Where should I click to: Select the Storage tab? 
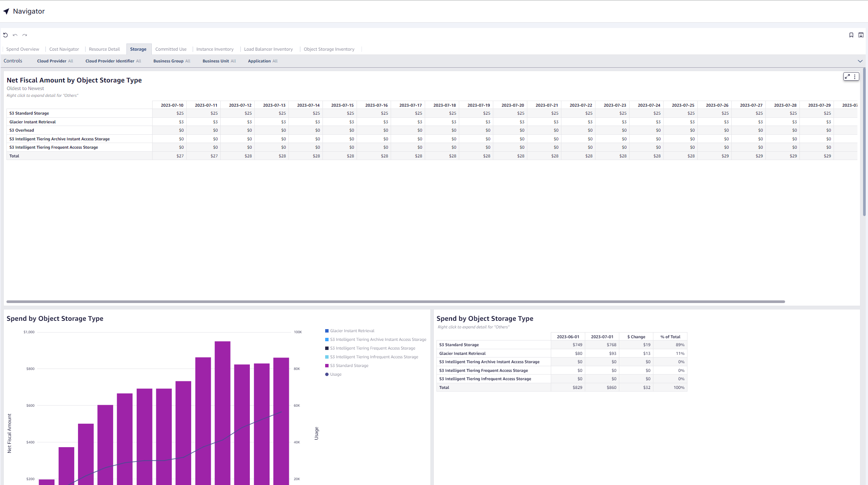138,49
